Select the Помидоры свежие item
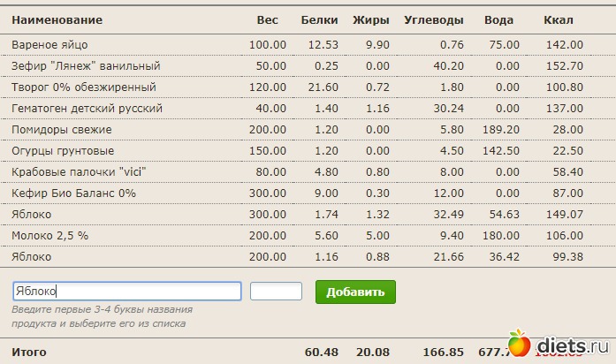The width and height of the screenshot is (616, 364). click(x=63, y=130)
